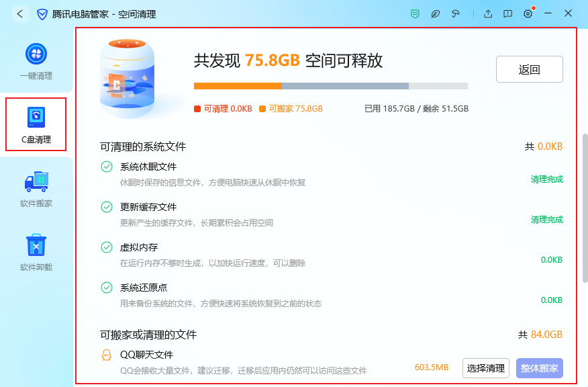Click the 可搬家或清理的文件 heading

click(148, 335)
